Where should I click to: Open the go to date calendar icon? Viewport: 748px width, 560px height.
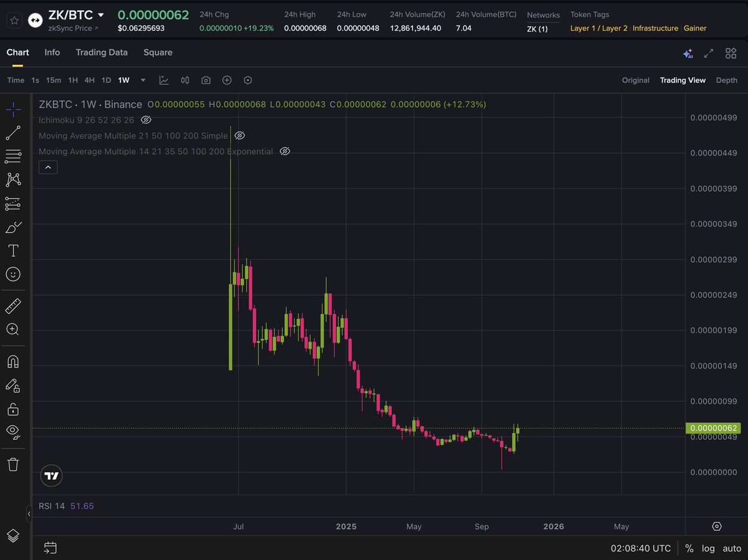(x=50, y=548)
